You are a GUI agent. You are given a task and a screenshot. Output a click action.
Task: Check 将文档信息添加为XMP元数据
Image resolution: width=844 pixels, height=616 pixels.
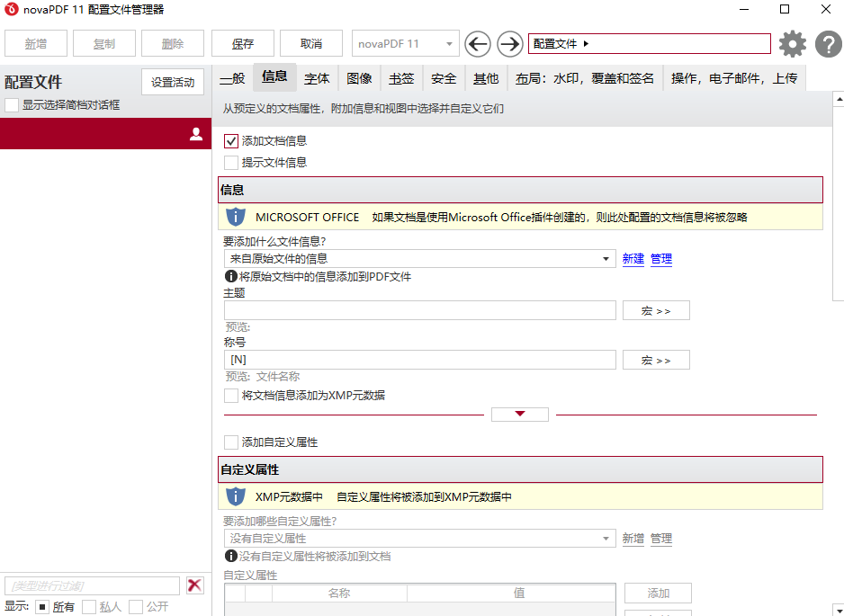[x=230, y=395]
